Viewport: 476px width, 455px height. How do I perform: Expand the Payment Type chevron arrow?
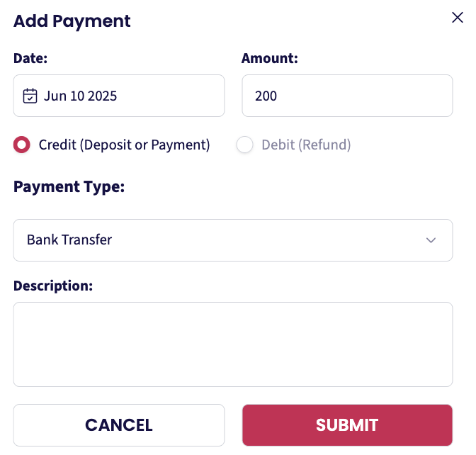[431, 240]
